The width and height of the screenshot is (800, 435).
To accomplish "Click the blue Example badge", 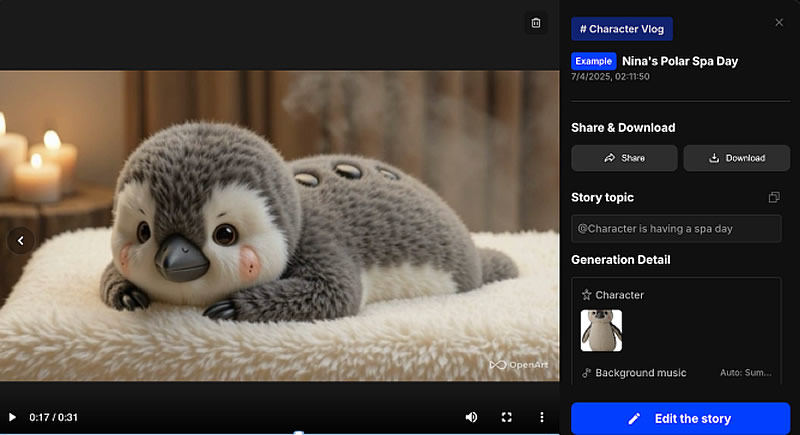I will click(x=593, y=61).
